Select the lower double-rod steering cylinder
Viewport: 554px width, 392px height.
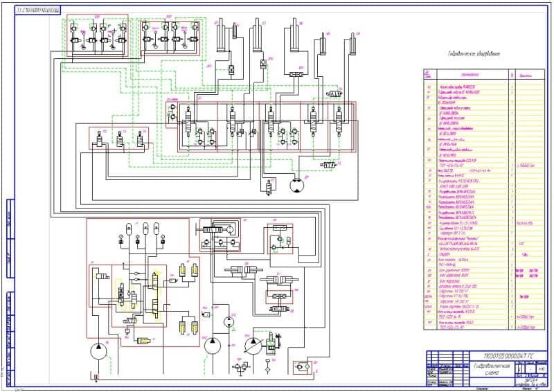280,279
